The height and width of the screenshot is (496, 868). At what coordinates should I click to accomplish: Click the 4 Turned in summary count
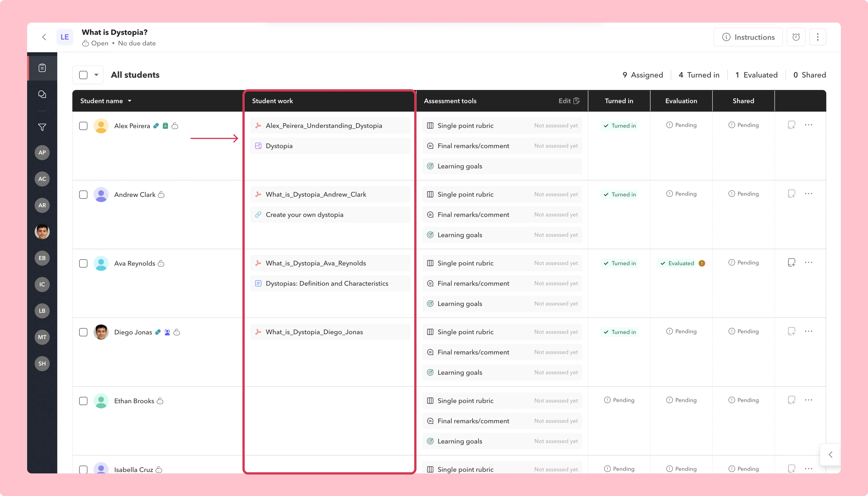coord(699,75)
